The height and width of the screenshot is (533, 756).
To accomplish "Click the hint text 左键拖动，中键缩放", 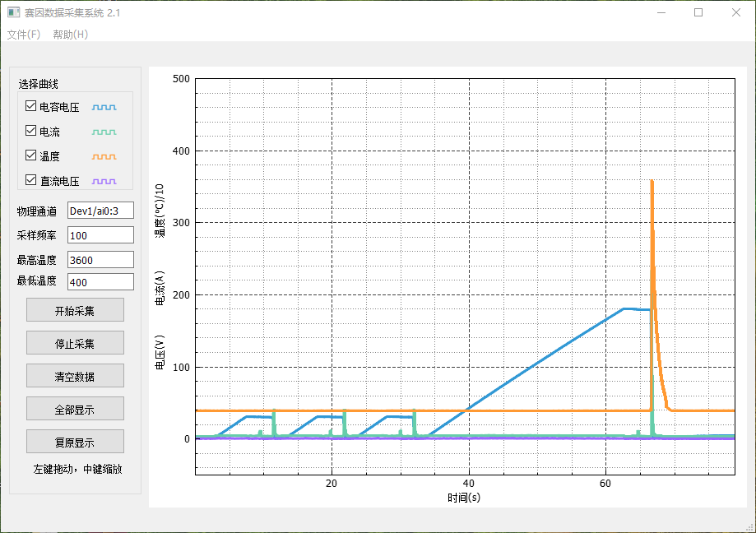I will pyautogui.click(x=77, y=469).
